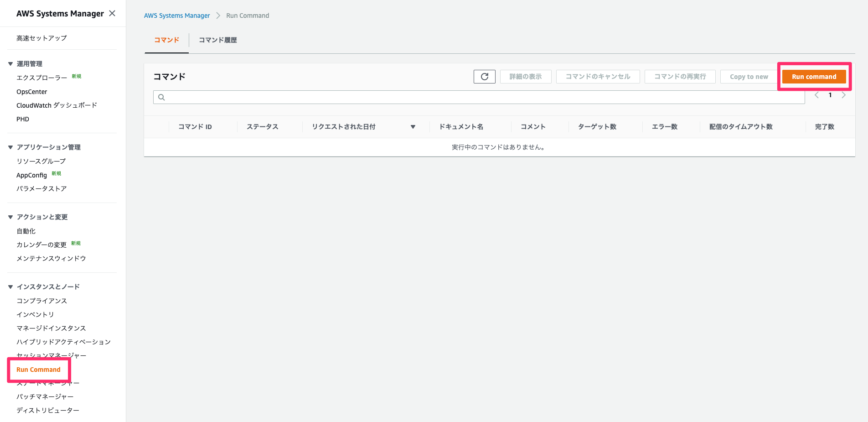Open 自動化 in sidebar
Screen dimensions: 868x422
[x=26, y=231]
